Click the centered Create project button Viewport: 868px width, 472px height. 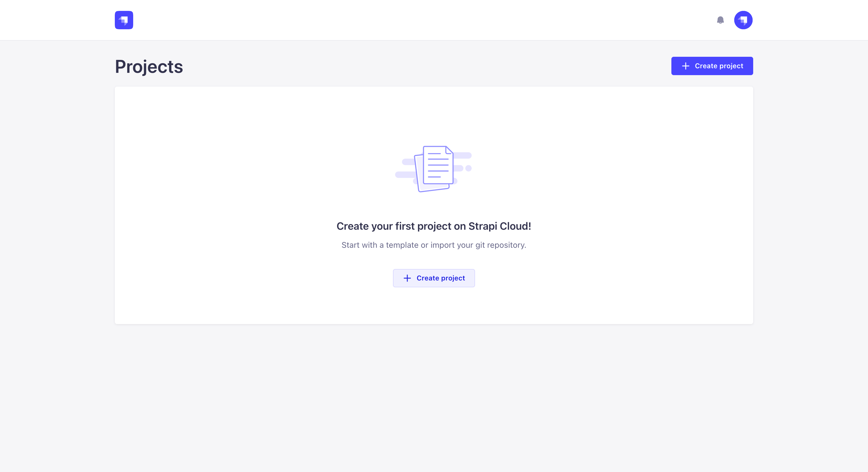click(434, 278)
